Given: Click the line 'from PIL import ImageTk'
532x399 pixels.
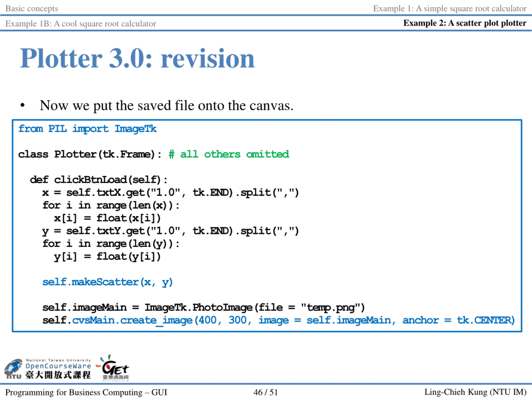Looking at the screenshot, I should pos(87,129).
